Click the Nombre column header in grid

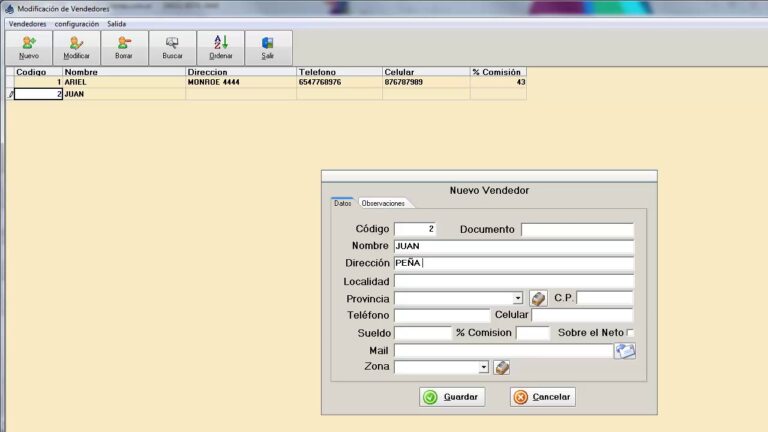[x=124, y=72]
